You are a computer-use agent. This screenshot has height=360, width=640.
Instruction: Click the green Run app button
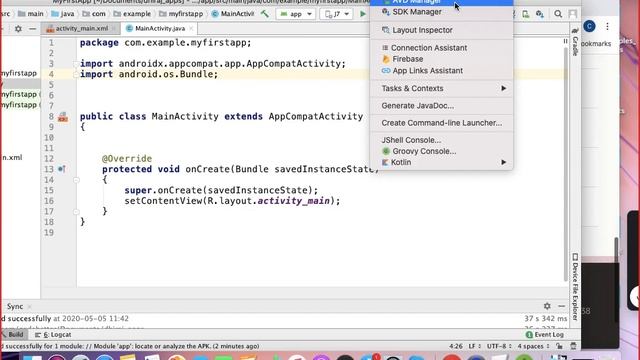(362, 14)
